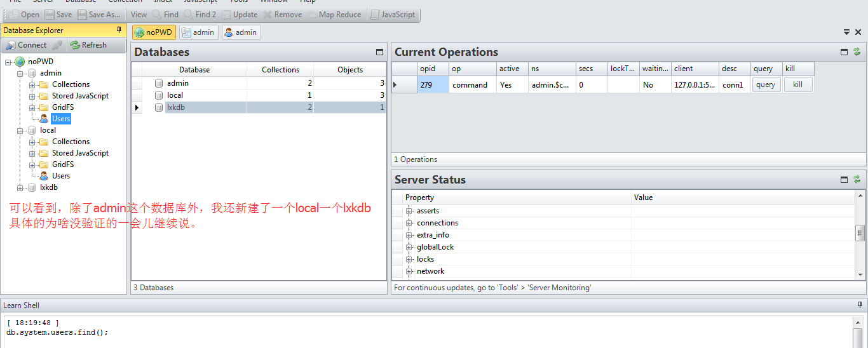Click the Find magnifier tool

[165, 15]
